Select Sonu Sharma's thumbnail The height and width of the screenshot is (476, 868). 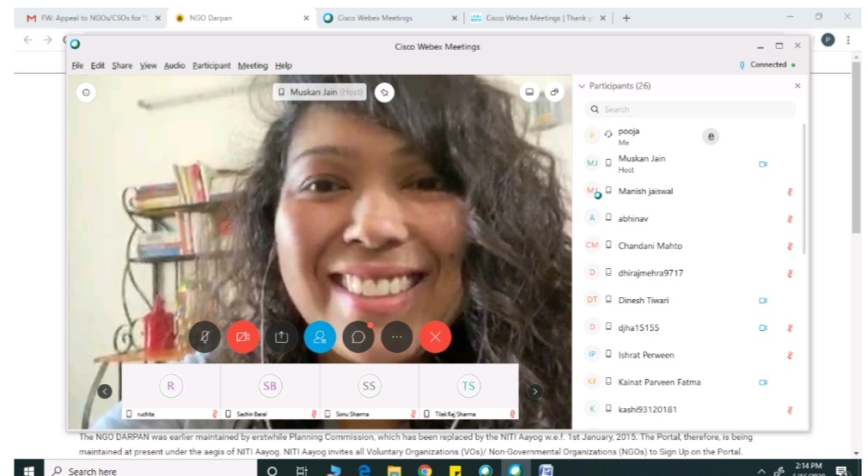(370, 391)
